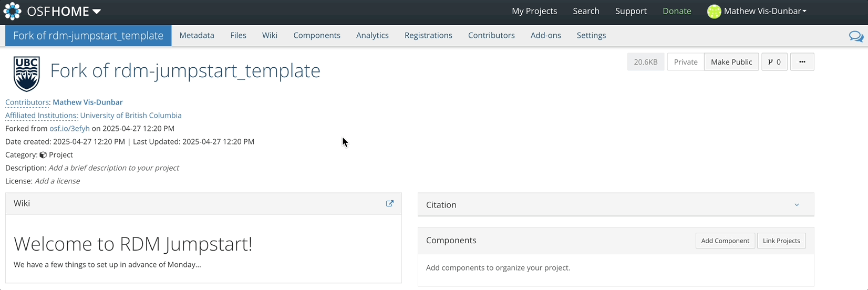Open the comments chat bubble icon
868x290 pixels.
click(x=856, y=36)
